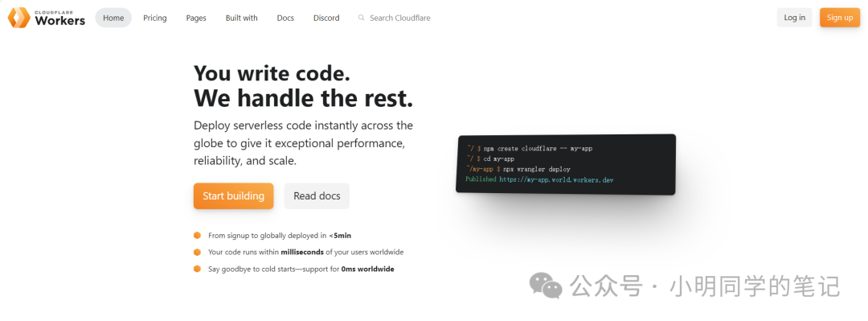This screenshot has width=868, height=321.
Task: Visit the Discord link
Action: 326,18
